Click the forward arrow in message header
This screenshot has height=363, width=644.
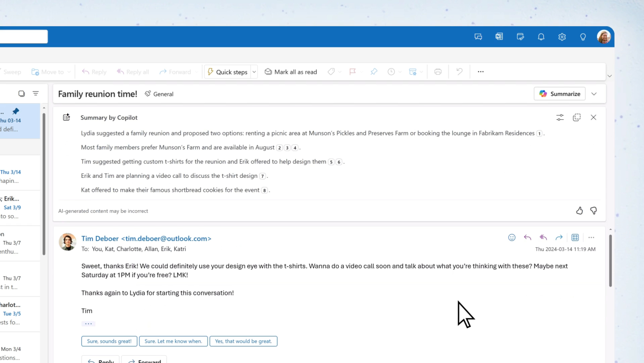click(559, 238)
